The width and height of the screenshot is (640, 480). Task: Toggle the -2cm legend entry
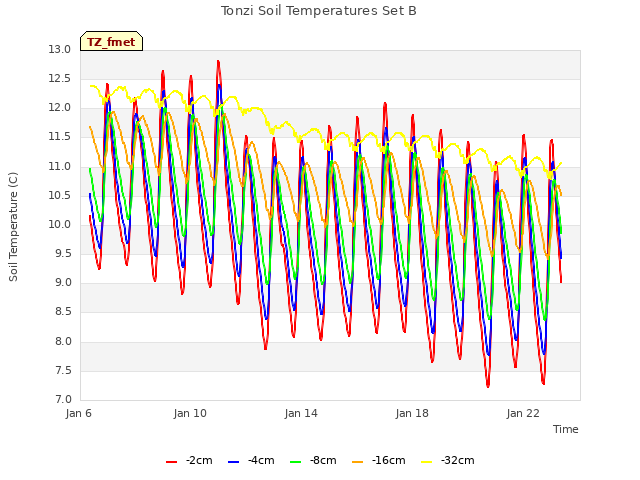pyautogui.click(x=189, y=461)
